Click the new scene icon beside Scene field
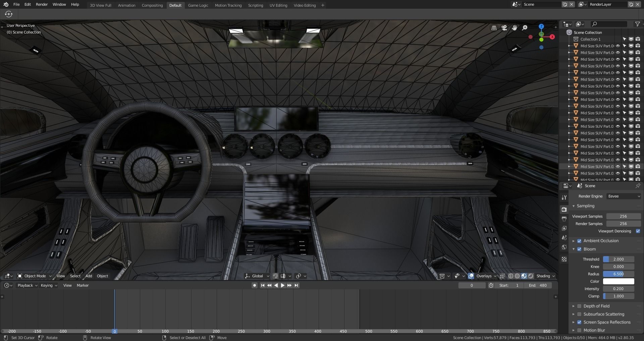Screen dimensions: 644x341 pyautogui.click(x=565, y=4)
